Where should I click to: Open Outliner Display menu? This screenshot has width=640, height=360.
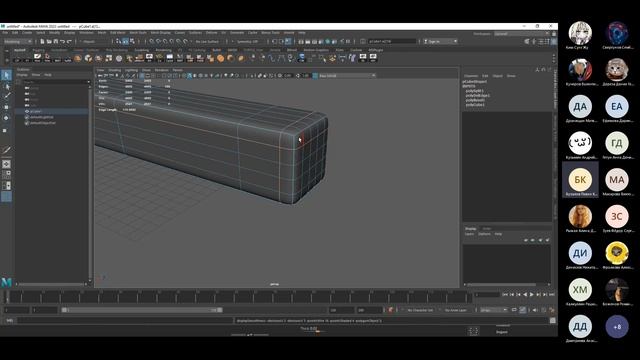(x=22, y=75)
